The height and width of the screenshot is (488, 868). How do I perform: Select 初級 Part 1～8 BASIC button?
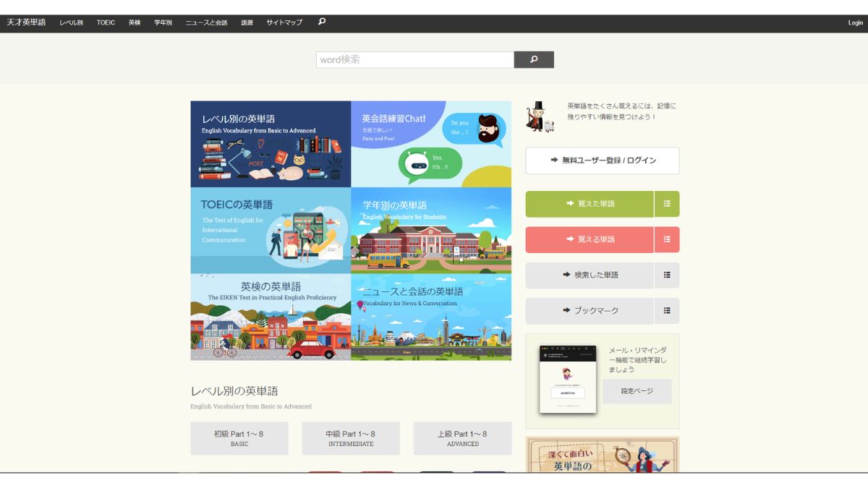coord(239,438)
